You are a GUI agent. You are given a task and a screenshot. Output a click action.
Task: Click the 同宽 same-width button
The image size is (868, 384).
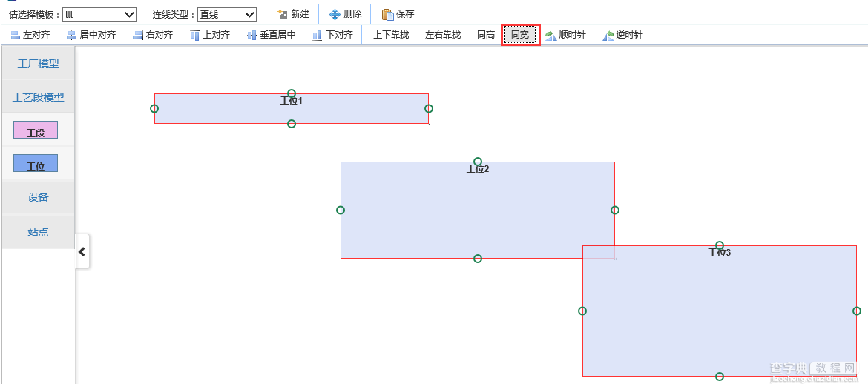pos(520,35)
